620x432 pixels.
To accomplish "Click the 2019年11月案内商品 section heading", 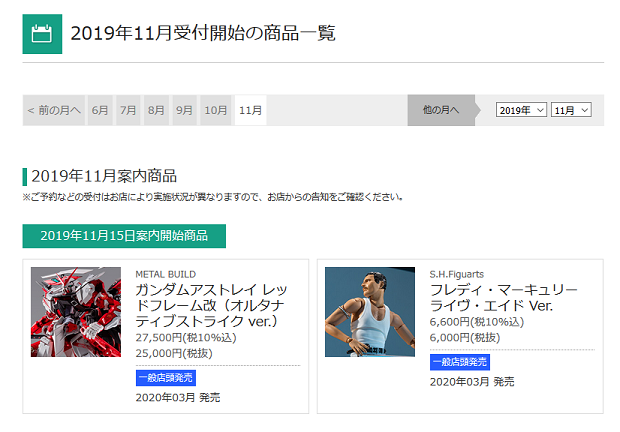I will [x=104, y=176].
